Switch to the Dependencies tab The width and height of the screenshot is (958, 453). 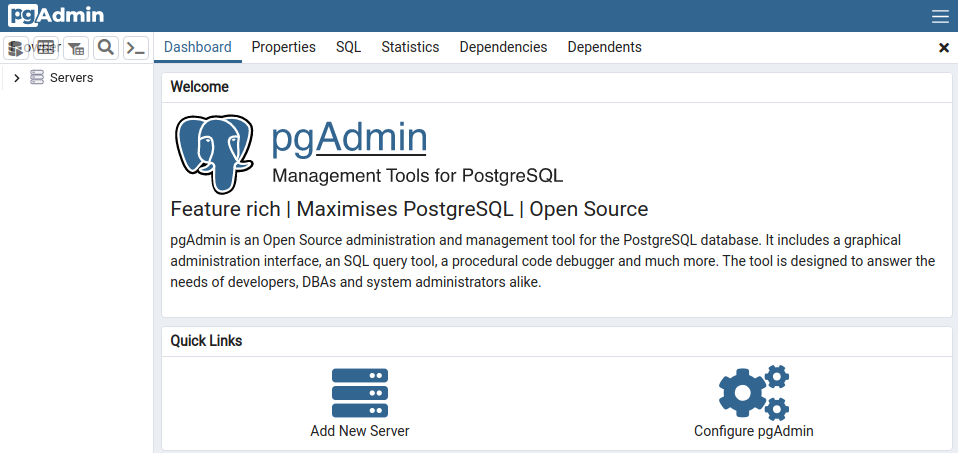point(503,47)
